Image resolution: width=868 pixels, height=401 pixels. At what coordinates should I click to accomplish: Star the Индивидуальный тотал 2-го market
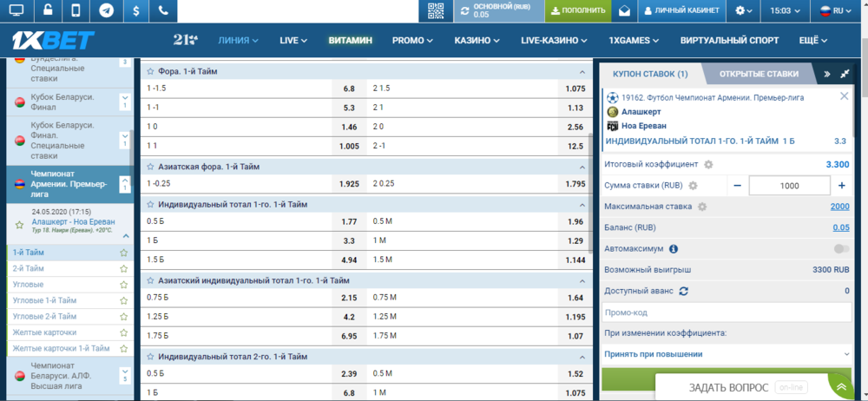[x=150, y=356]
